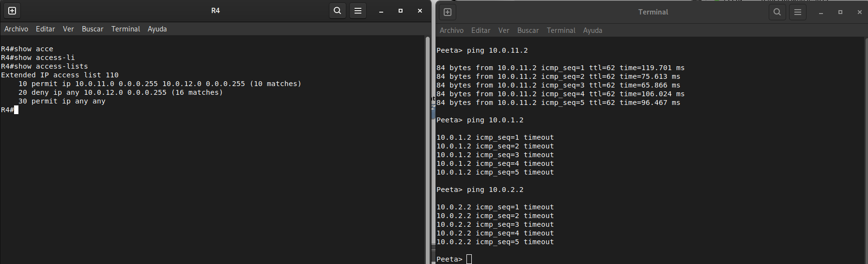The image size is (868, 264).
Task: Click the 'R4#show acce' command line
Action: tap(27, 49)
